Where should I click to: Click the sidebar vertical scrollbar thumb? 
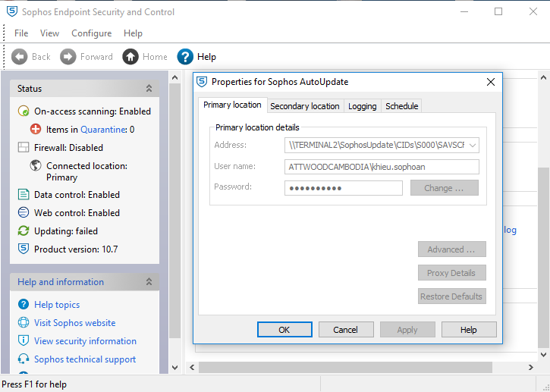coord(174,211)
